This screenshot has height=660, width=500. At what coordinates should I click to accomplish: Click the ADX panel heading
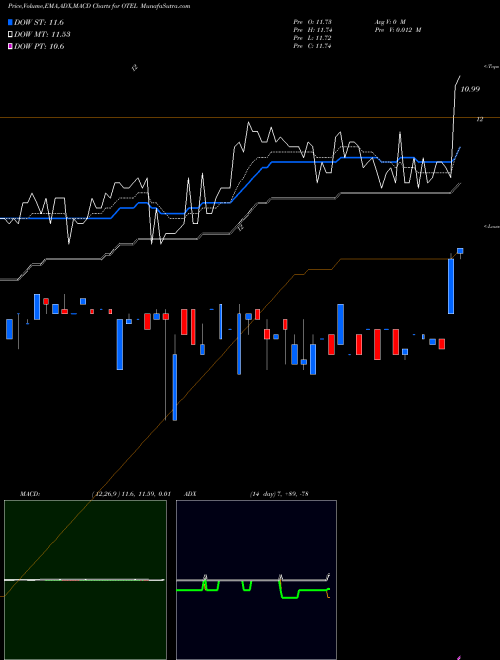coord(190,494)
